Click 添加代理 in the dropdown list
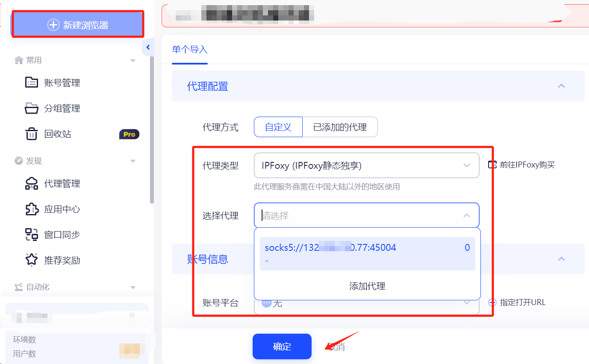The width and height of the screenshot is (589, 364). 367,286
